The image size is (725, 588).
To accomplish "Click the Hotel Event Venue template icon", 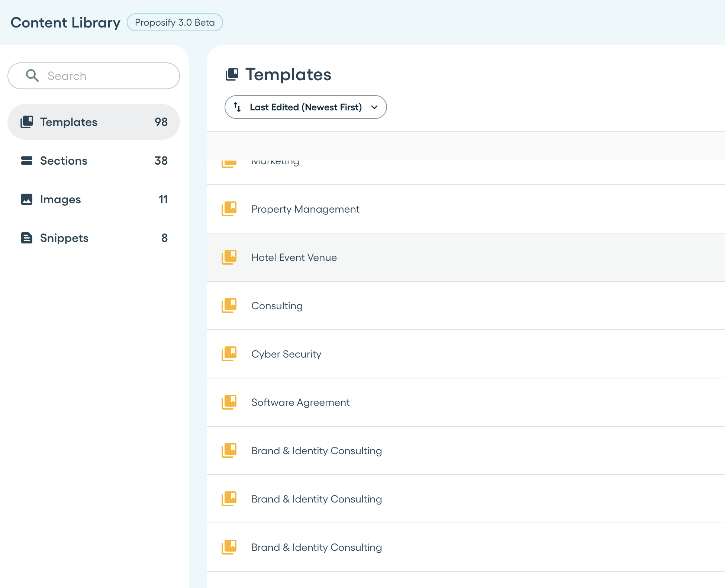I will point(229,257).
